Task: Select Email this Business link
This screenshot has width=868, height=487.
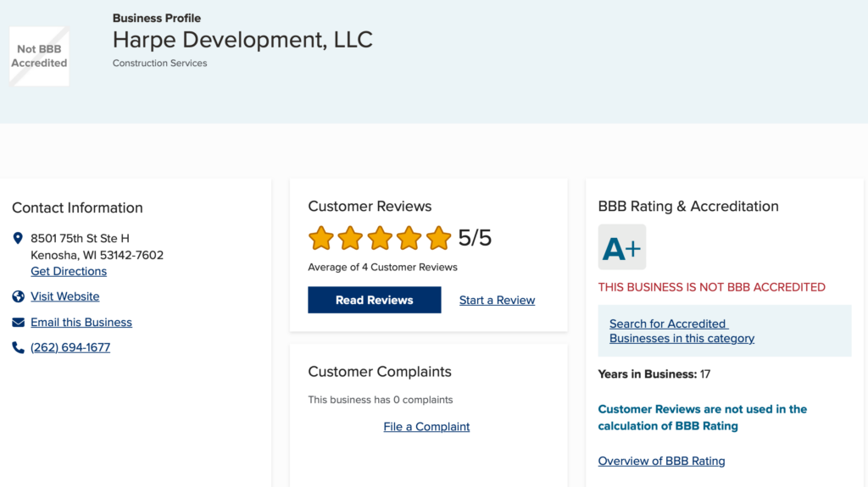Action: (81, 322)
